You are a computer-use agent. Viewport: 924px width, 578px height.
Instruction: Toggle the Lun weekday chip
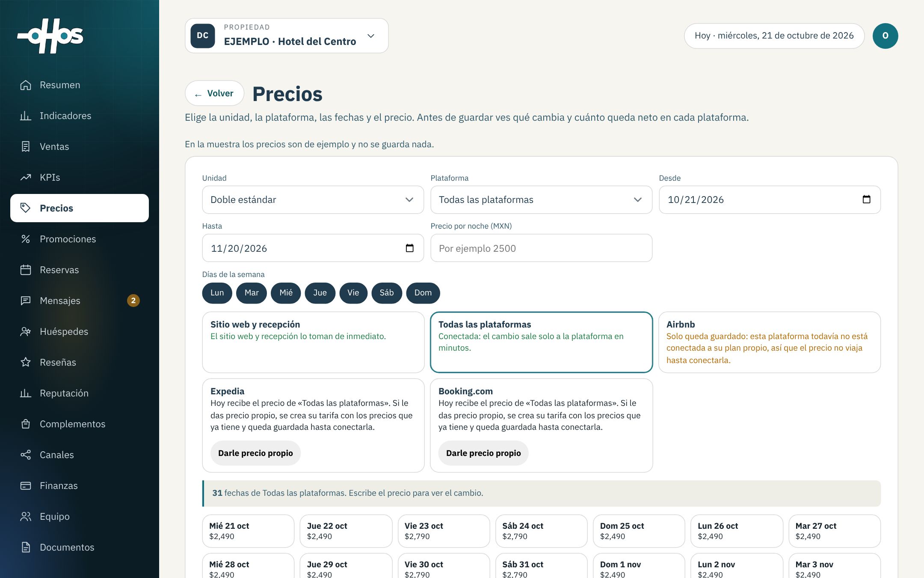click(217, 293)
